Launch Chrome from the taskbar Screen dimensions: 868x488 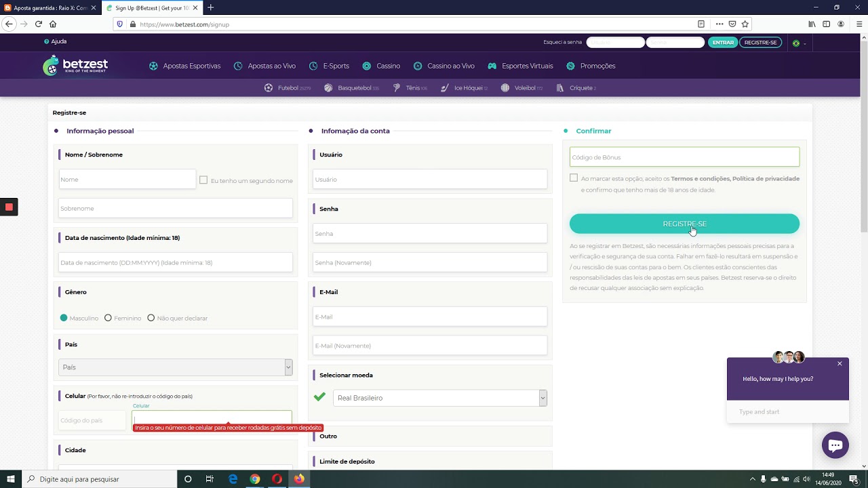point(255,479)
